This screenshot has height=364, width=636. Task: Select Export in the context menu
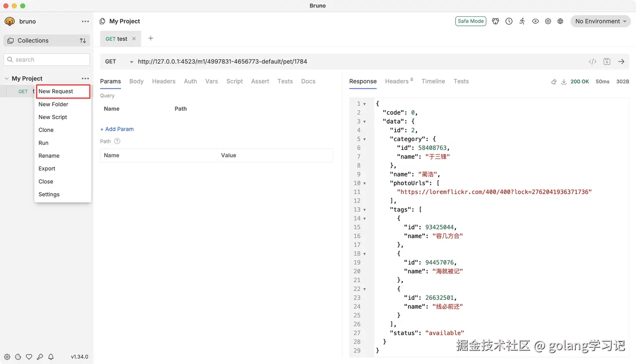click(47, 169)
